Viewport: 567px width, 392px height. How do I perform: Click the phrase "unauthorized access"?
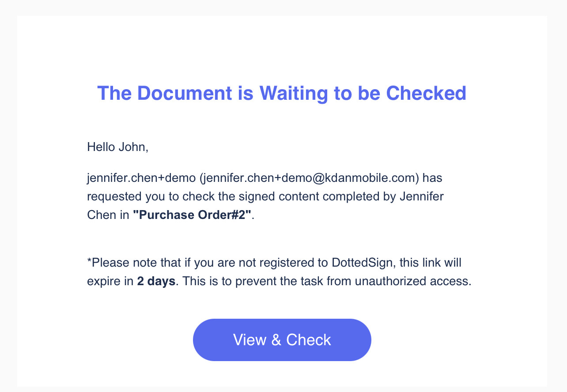[x=412, y=281]
